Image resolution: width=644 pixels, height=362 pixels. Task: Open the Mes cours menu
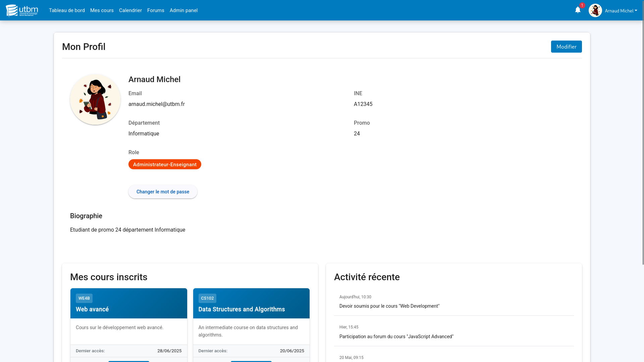(102, 10)
